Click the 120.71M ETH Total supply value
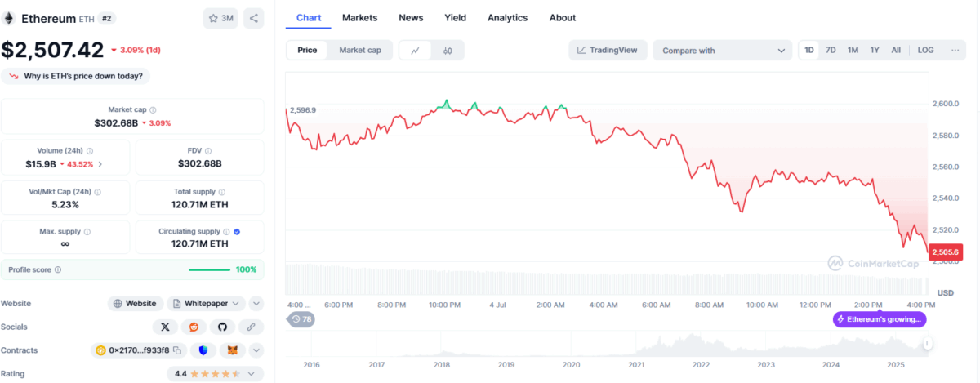Viewport: 980px width, 383px height. pos(199,203)
